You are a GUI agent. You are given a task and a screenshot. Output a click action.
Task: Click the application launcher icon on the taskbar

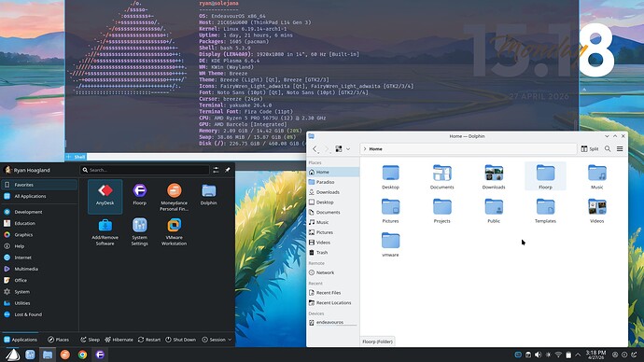(x=12, y=355)
